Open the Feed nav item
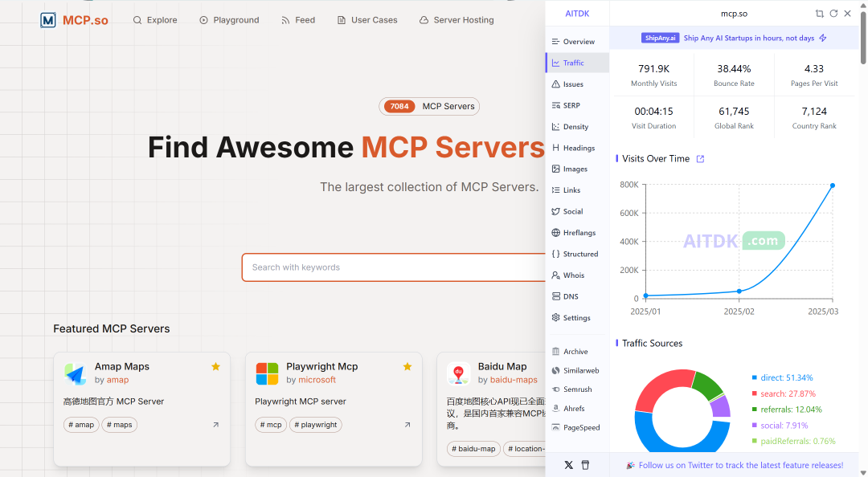The width and height of the screenshot is (868, 477). click(298, 20)
